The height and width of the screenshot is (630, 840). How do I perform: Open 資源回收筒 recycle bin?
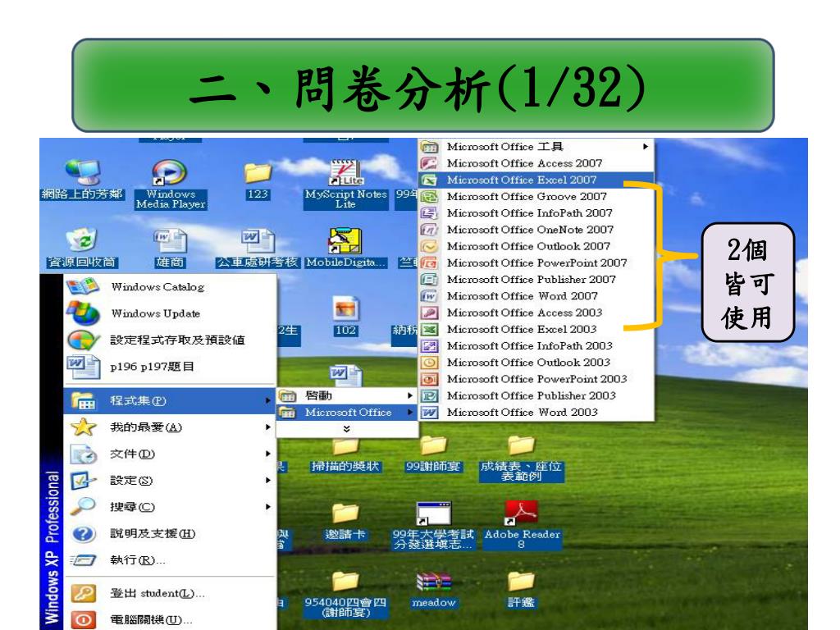[83, 248]
